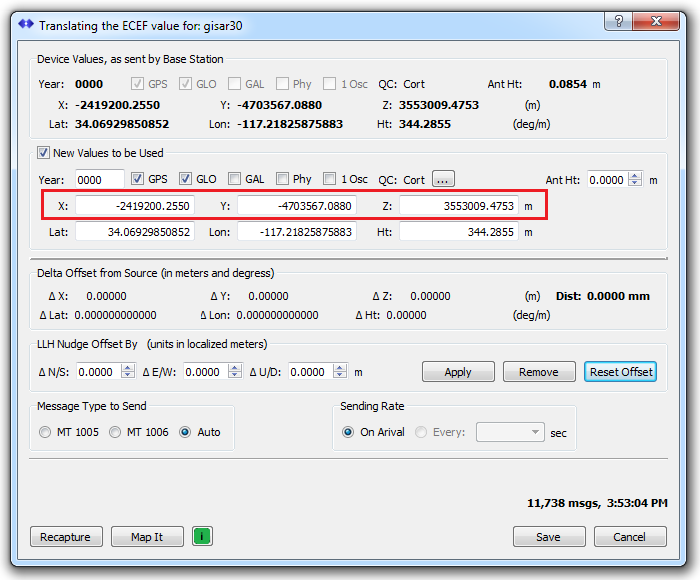Screen dimensions: 700x580
Task: Click the Δ U/D value field
Action: coord(311,371)
